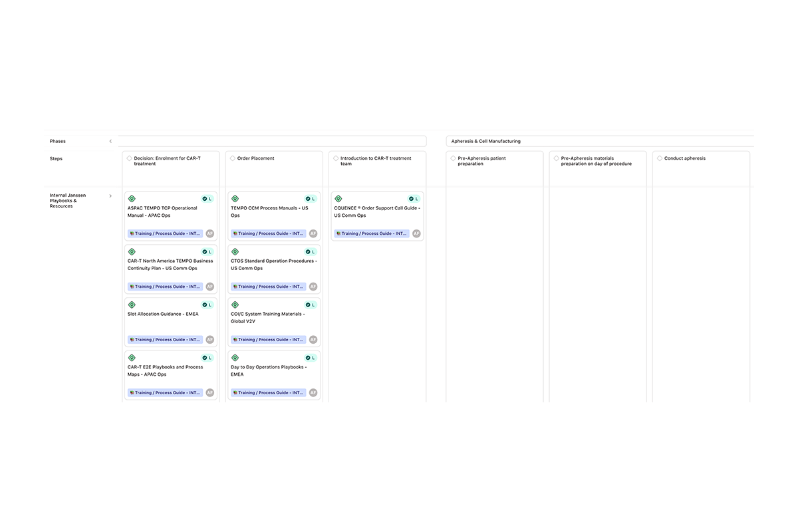Click AF avatar on Slot Allocation Guidance card
The image size is (798, 532).
(210, 340)
